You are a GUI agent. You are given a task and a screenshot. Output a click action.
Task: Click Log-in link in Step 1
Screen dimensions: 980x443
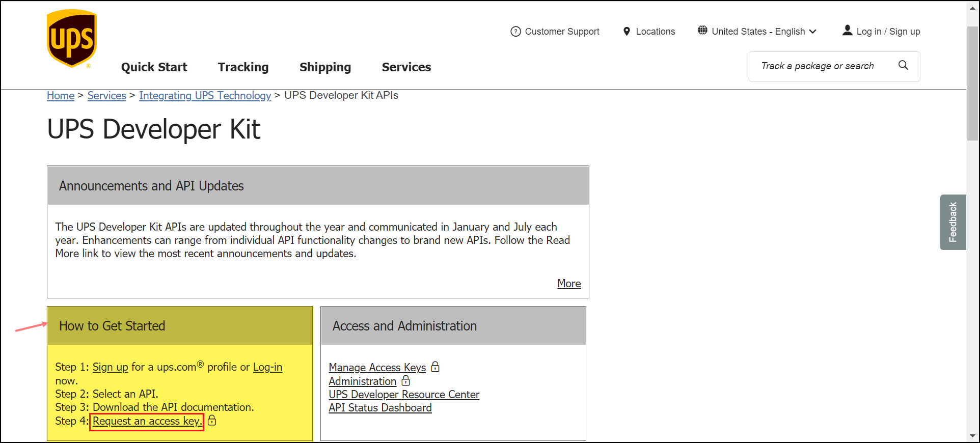click(x=267, y=367)
